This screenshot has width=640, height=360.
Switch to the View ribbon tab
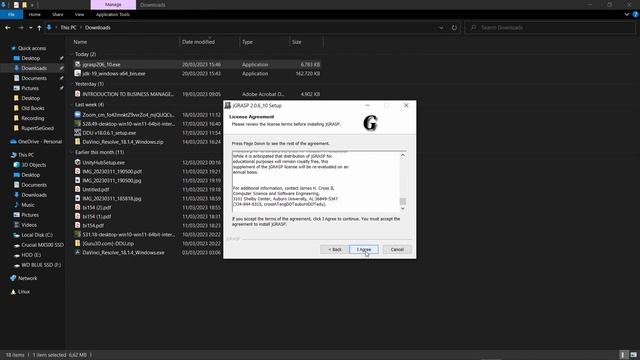79,14
